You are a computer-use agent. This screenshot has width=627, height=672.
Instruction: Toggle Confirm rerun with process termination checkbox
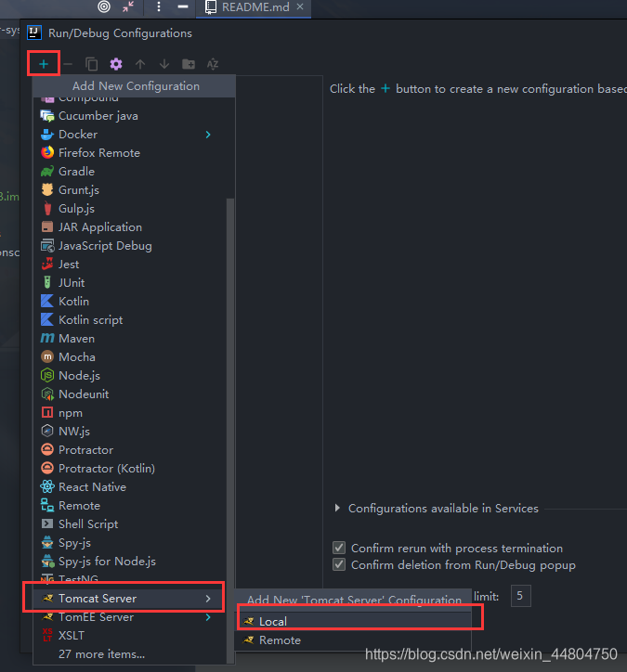tap(339, 548)
